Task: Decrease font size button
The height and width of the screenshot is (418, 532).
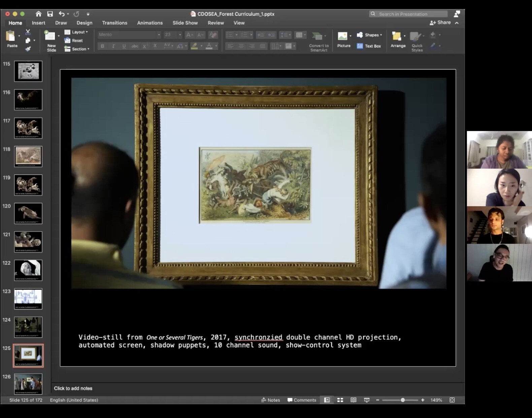Action: click(200, 35)
